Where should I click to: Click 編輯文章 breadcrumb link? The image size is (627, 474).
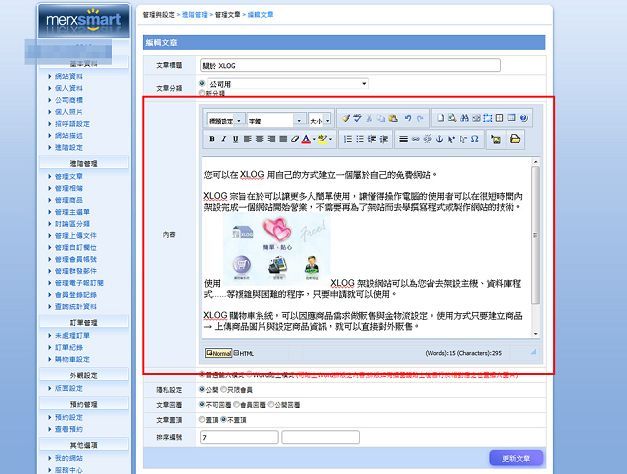tap(260, 15)
